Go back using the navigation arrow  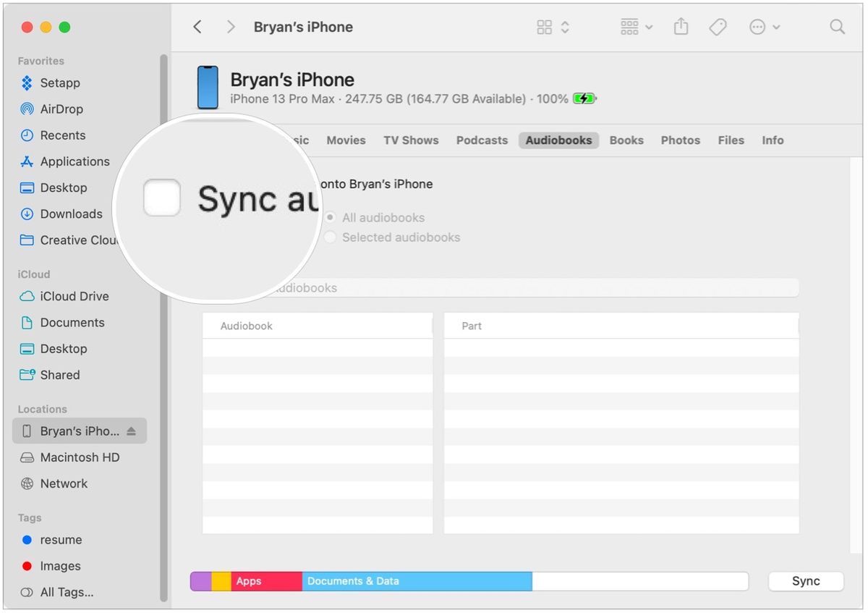pos(197,26)
